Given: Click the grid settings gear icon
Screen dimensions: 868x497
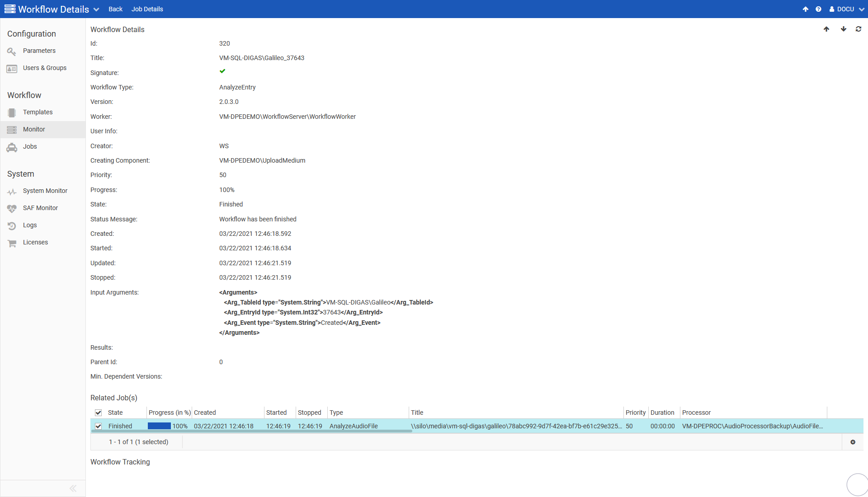Looking at the screenshot, I should (853, 442).
